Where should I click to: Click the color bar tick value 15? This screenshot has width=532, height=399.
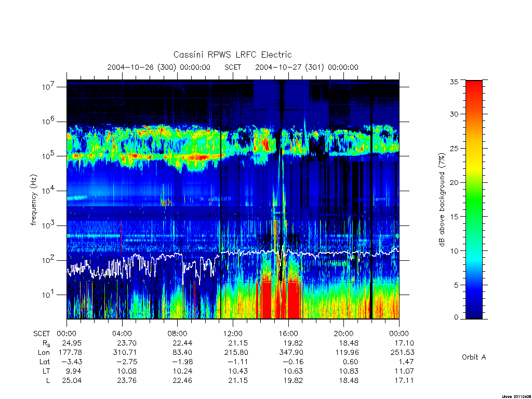click(454, 217)
